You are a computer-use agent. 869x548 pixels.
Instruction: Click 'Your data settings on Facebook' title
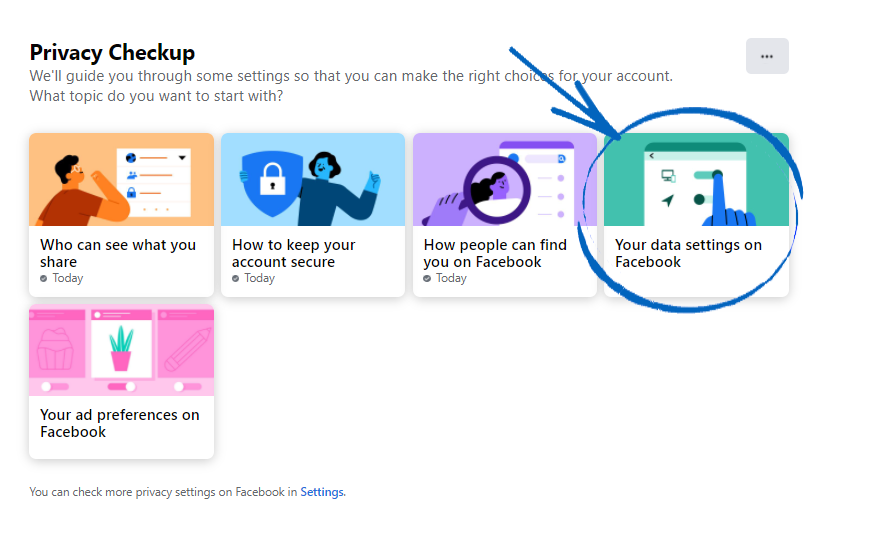pos(688,253)
